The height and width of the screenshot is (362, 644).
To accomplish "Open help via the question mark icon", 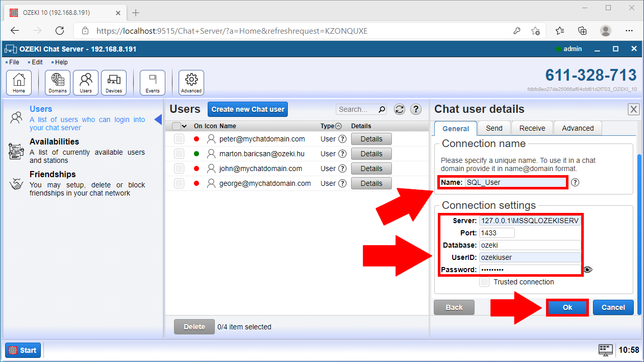I will pyautogui.click(x=416, y=109).
